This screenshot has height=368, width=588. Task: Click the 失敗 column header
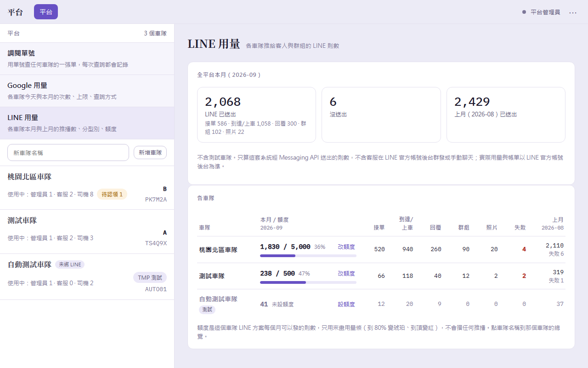click(x=520, y=228)
